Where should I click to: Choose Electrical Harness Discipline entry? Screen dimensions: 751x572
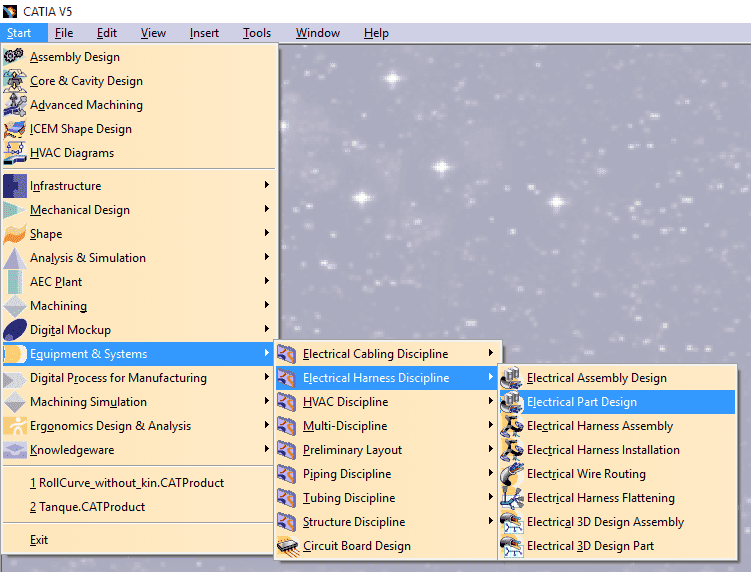click(387, 378)
